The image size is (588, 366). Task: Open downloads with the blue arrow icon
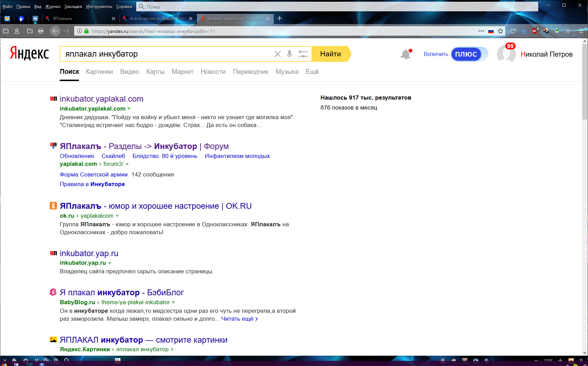tap(524, 31)
